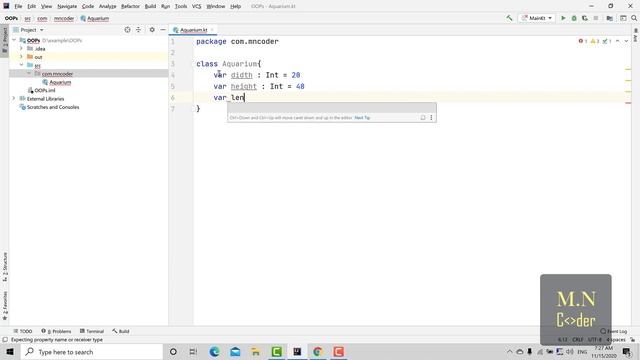The width and height of the screenshot is (640, 360).
Task: Click mncoder breadcrumb in navigation bar
Action: (64, 18)
